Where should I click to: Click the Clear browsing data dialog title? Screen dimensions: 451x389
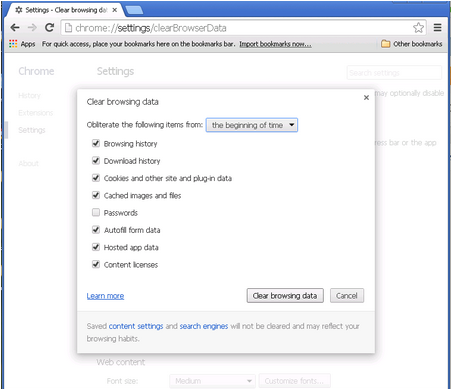(x=122, y=102)
